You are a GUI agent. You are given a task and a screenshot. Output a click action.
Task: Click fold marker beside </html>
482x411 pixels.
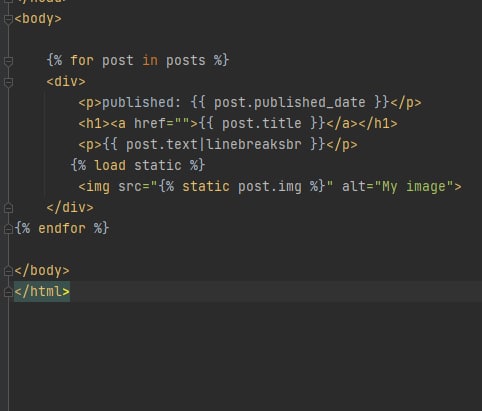(8, 292)
